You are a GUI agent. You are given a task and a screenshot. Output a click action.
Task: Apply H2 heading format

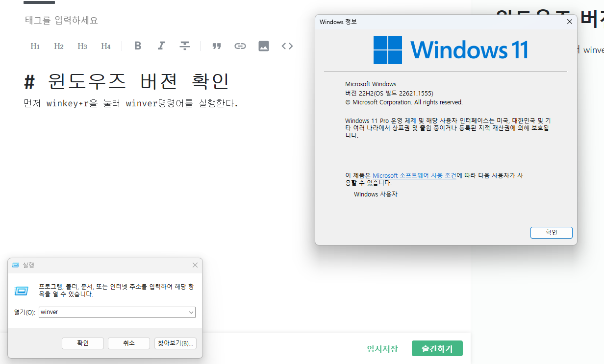click(59, 46)
